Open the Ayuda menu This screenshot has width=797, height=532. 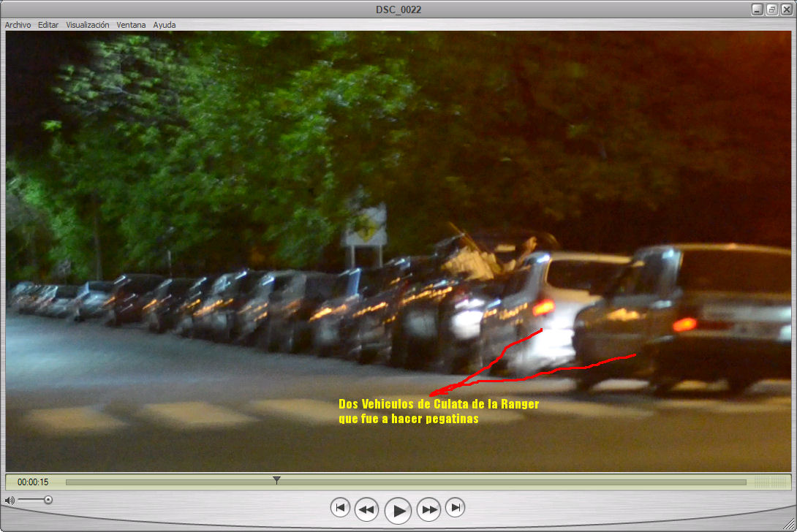[165, 25]
